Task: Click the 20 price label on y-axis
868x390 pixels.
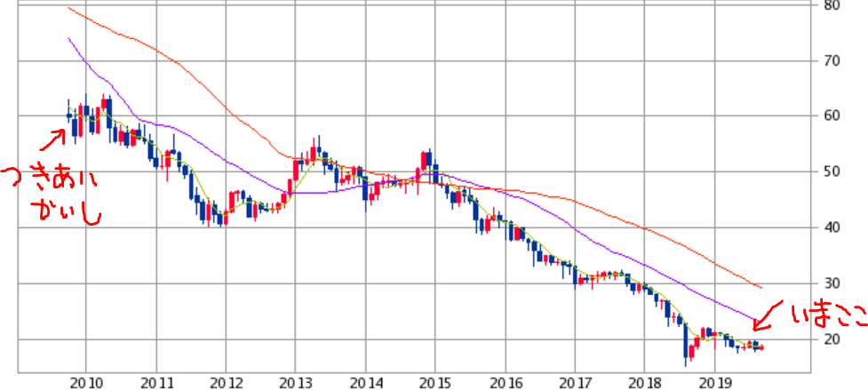Action: (832, 339)
